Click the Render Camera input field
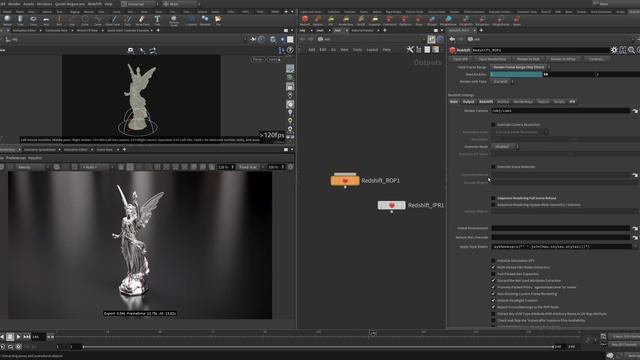The height and width of the screenshot is (360, 640). click(560, 111)
